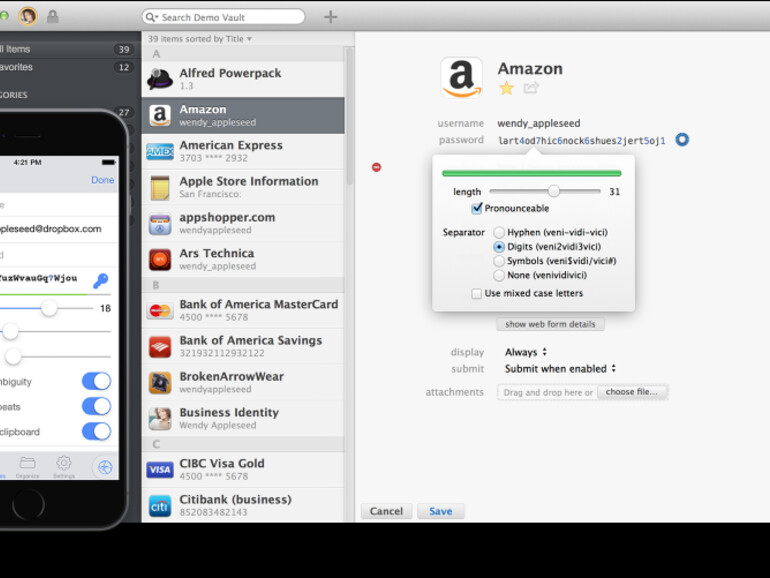Select the Alfred Powerpack entry title
The image size is (770, 578).
[x=230, y=73]
